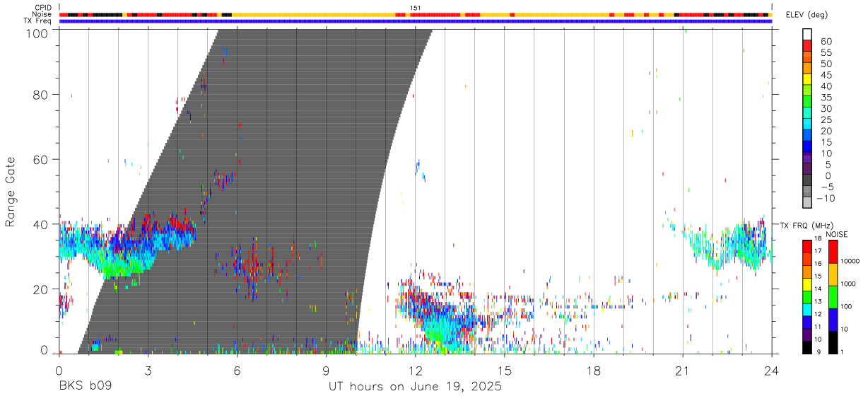This screenshot has width=868, height=401.
Task: Click the 13 label on TX FRQ scale
Action: coord(819,302)
